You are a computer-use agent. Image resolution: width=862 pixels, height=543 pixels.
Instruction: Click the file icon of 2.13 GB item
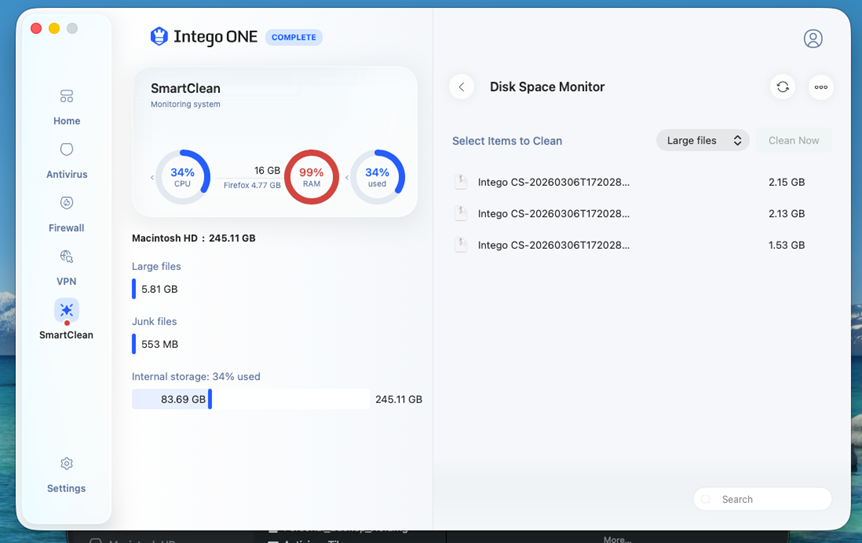point(461,213)
